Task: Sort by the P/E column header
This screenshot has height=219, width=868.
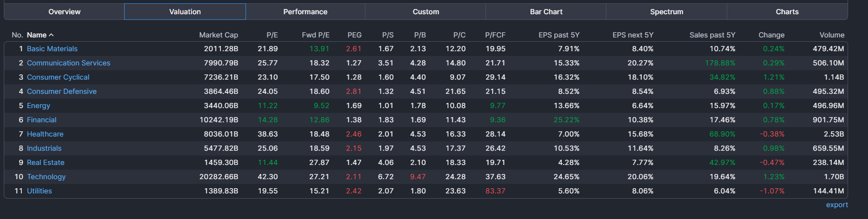Action: [272, 35]
